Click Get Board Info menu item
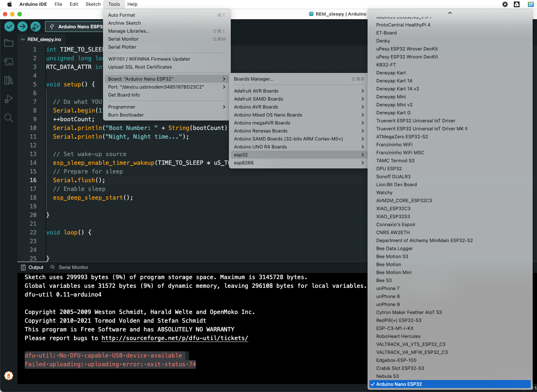The height and width of the screenshot is (392, 537). pyautogui.click(x=167, y=95)
